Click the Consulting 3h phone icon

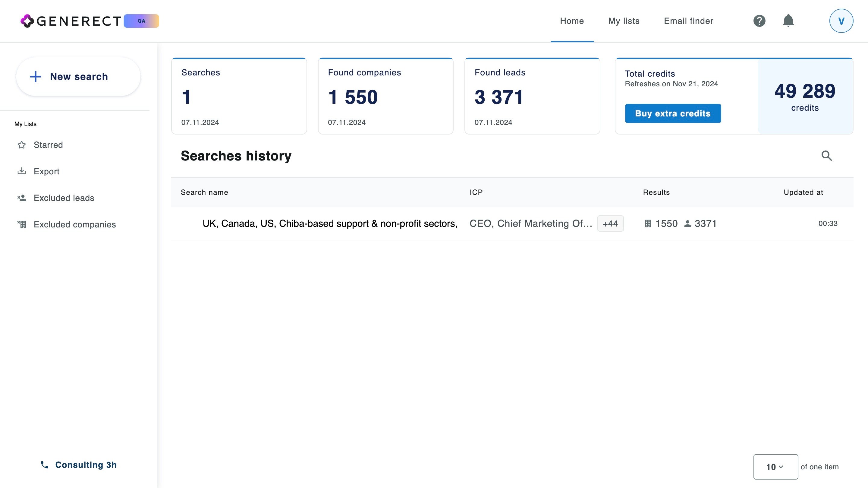pyautogui.click(x=45, y=465)
